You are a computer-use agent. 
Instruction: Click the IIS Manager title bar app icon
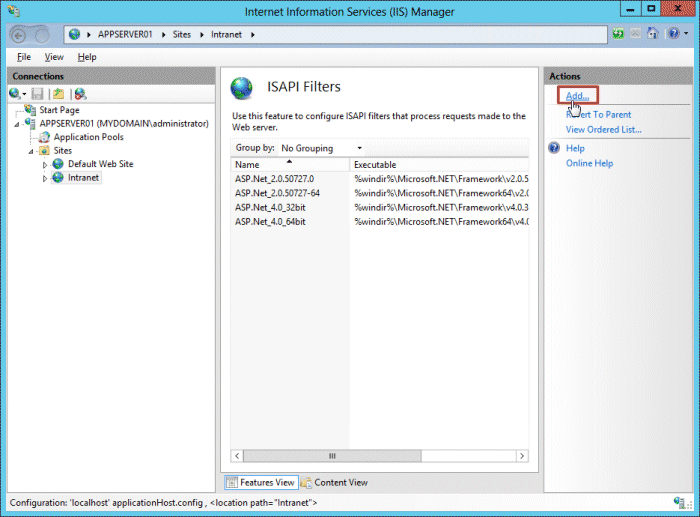click(14, 11)
